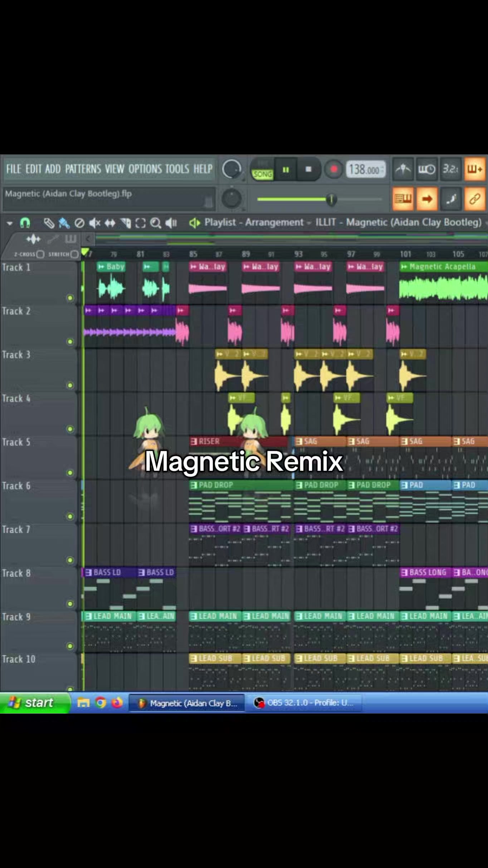This screenshot has height=868, width=488.
Task: Mute Track 3 using its green LED
Action: (x=70, y=385)
